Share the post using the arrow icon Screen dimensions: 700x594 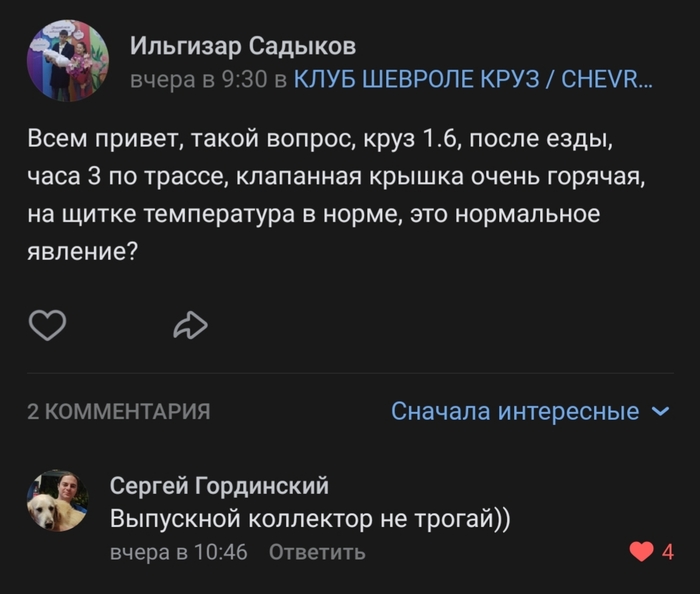190,325
